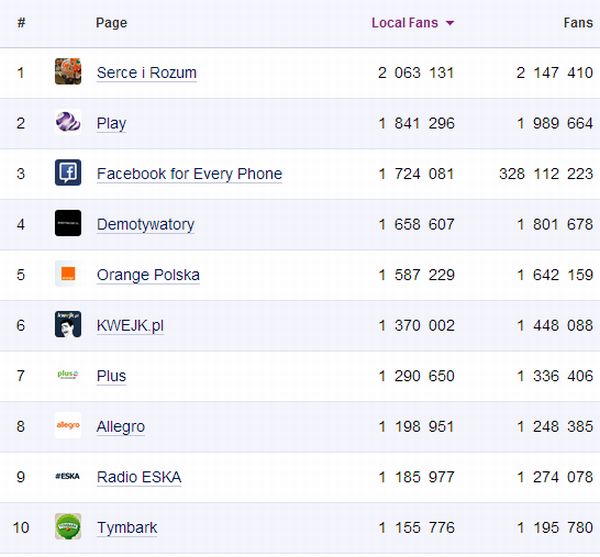The image size is (600, 557).
Task: Open the Orange Polska link
Action: [x=148, y=275]
